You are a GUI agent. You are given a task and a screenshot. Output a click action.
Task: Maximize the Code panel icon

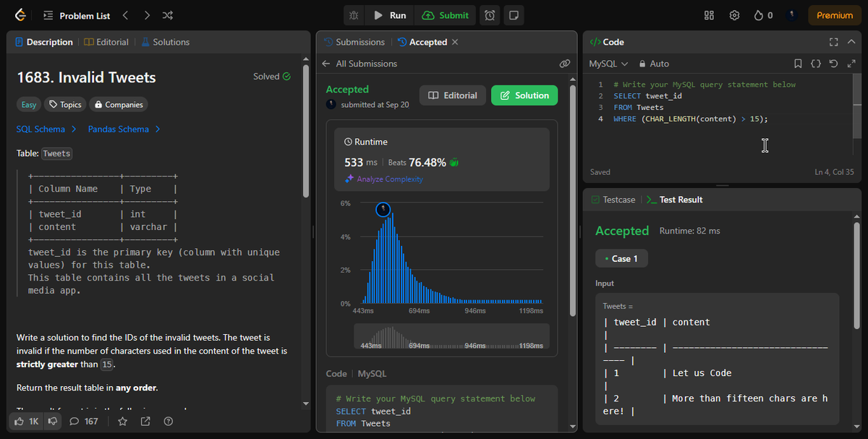833,42
